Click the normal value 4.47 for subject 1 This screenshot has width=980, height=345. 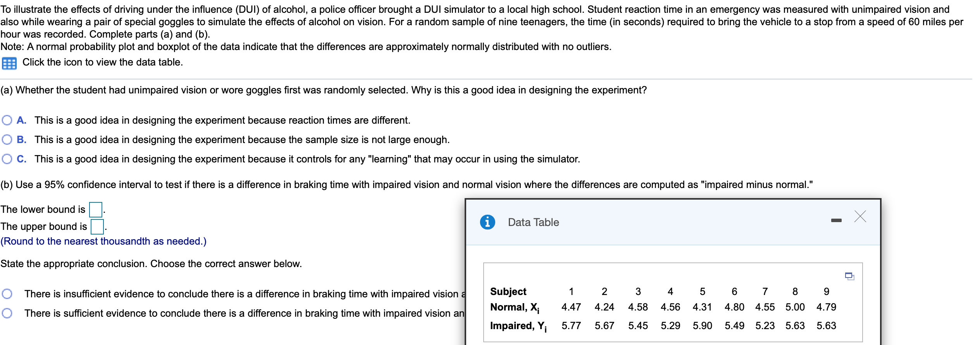click(571, 307)
